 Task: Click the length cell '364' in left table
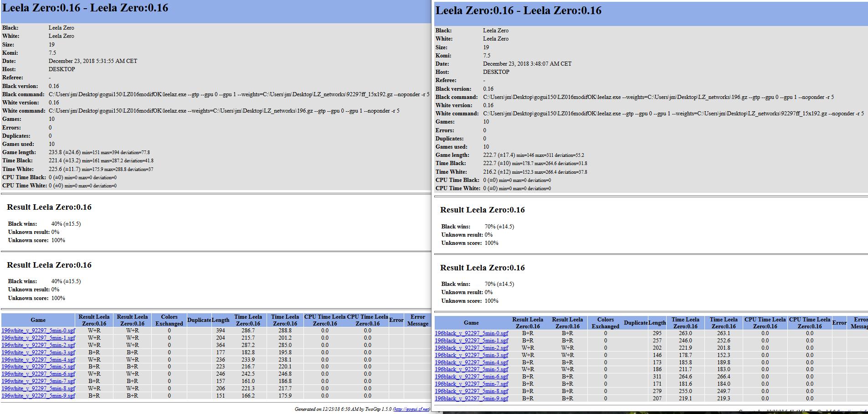pos(221,345)
